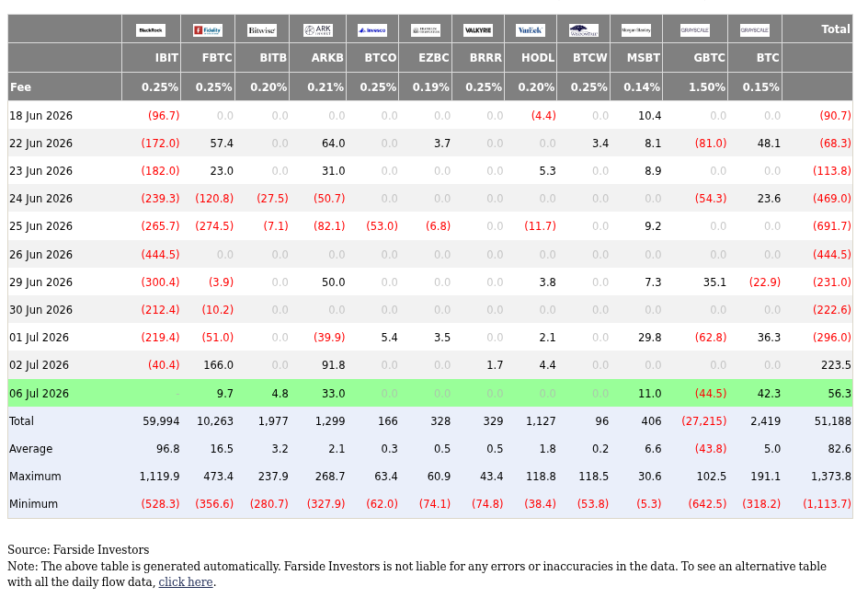Click the VanEck logo above HODL

click(531, 29)
